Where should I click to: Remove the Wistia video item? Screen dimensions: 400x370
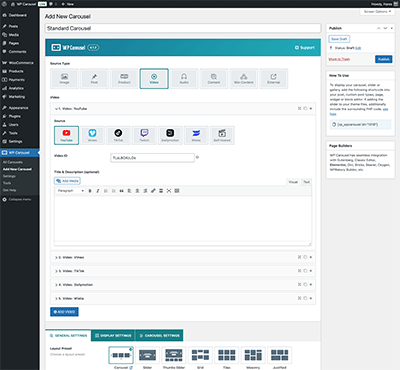[311, 298]
